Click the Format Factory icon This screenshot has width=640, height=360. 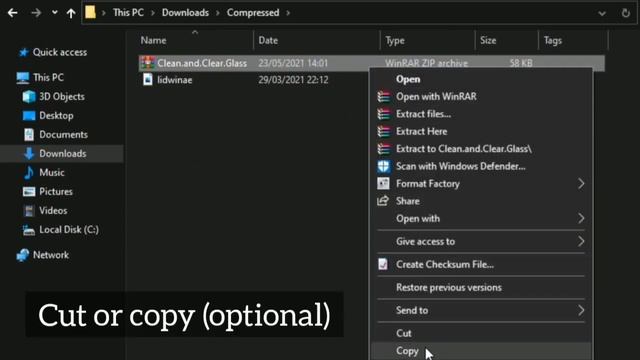tap(383, 184)
